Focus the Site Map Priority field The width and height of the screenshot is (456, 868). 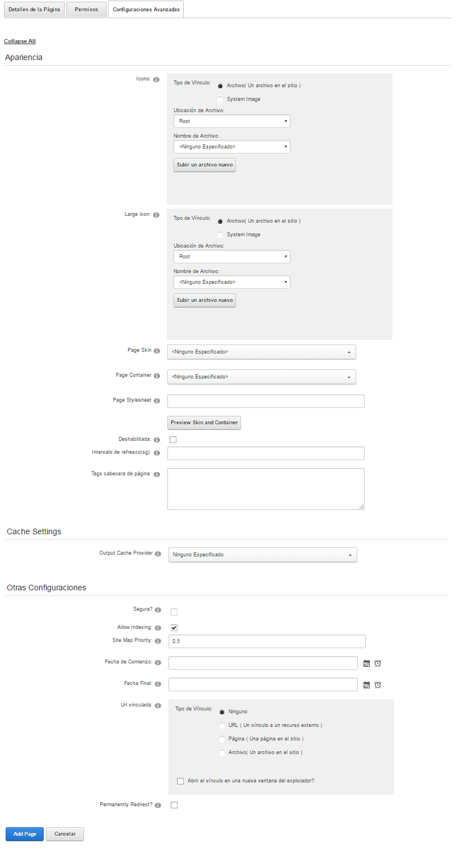pos(267,641)
